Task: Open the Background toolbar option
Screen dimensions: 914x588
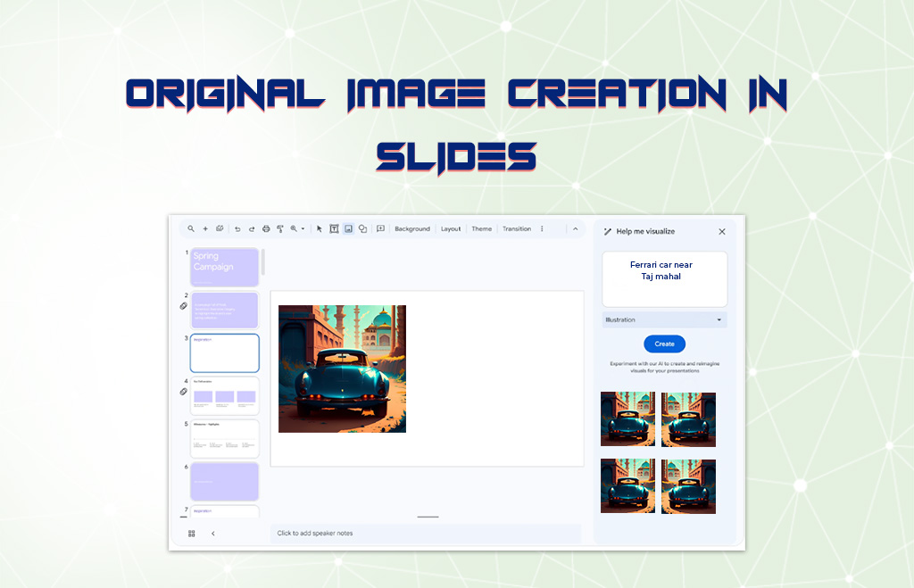Action: [x=412, y=229]
